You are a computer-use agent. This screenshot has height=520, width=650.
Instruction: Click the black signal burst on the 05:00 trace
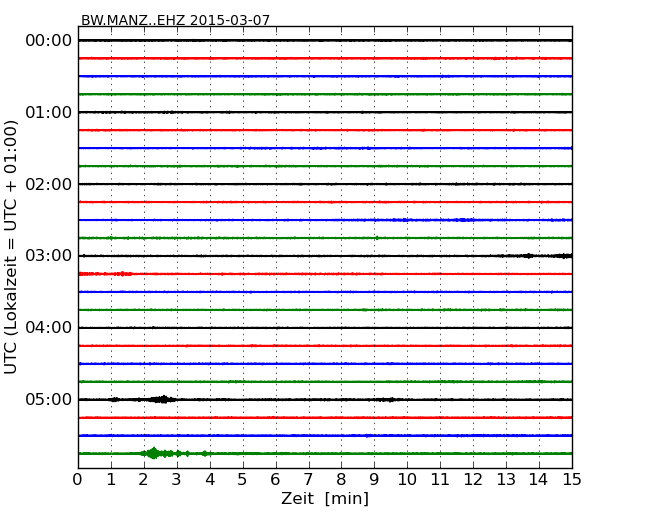click(162, 399)
